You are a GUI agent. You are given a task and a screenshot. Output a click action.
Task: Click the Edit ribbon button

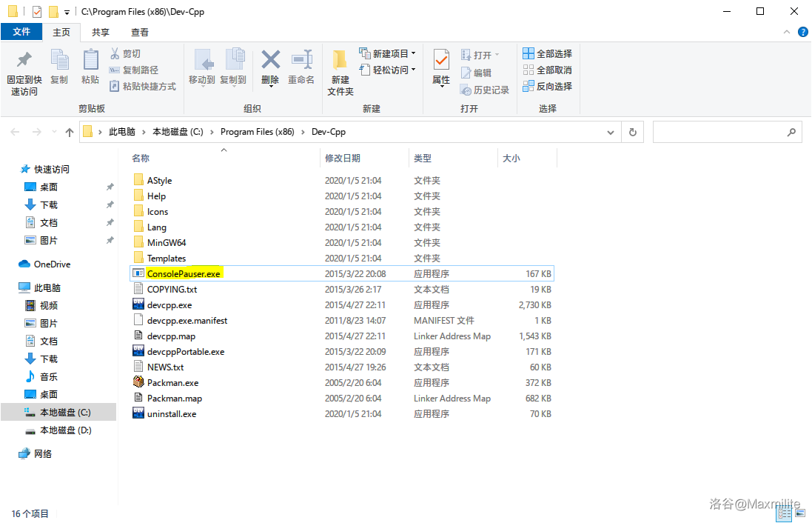coord(476,73)
